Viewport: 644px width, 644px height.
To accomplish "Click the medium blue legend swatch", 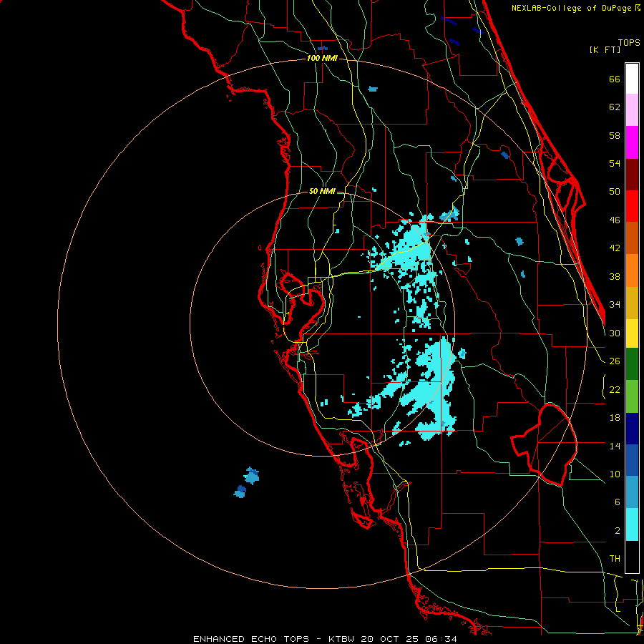I will click(632, 460).
